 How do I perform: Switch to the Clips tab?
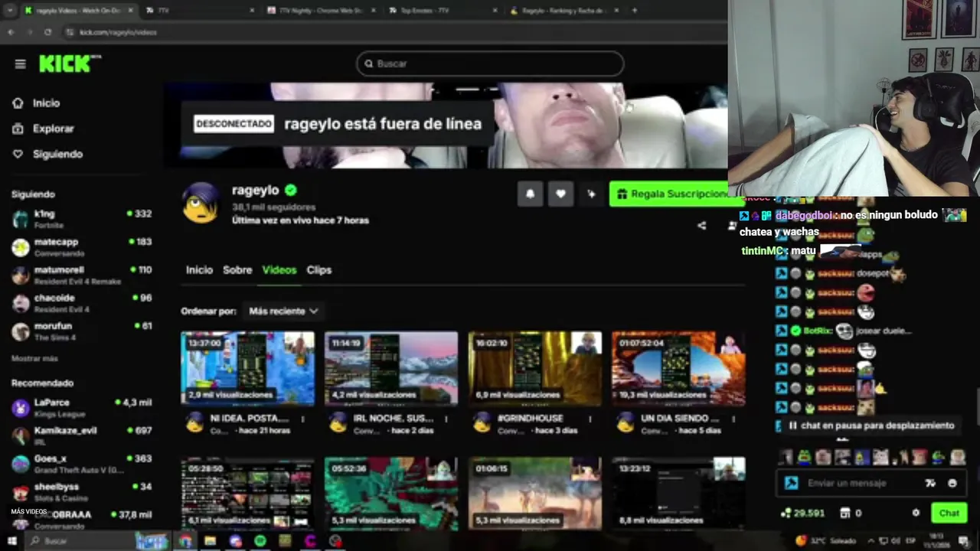click(319, 270)
